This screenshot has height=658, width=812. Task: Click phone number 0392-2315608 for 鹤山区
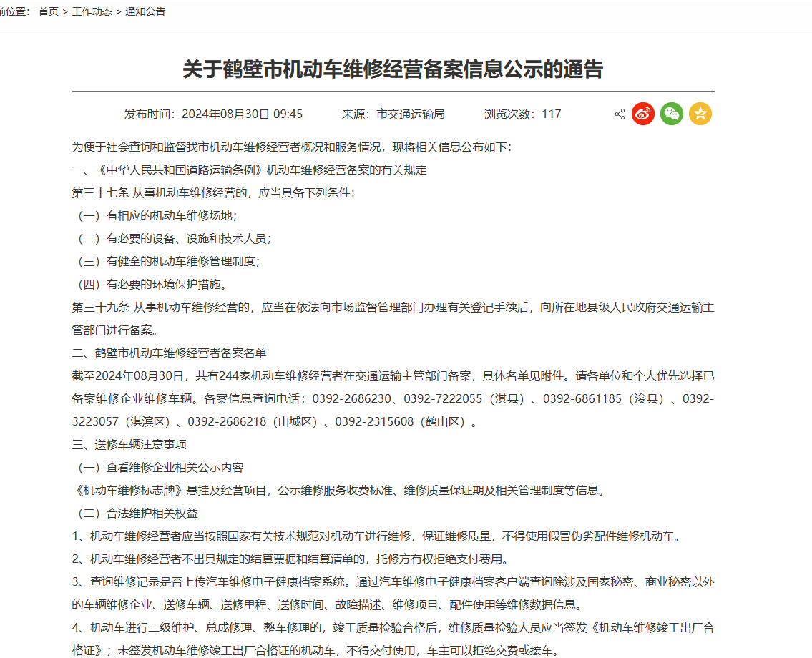(x=374, y=422)
